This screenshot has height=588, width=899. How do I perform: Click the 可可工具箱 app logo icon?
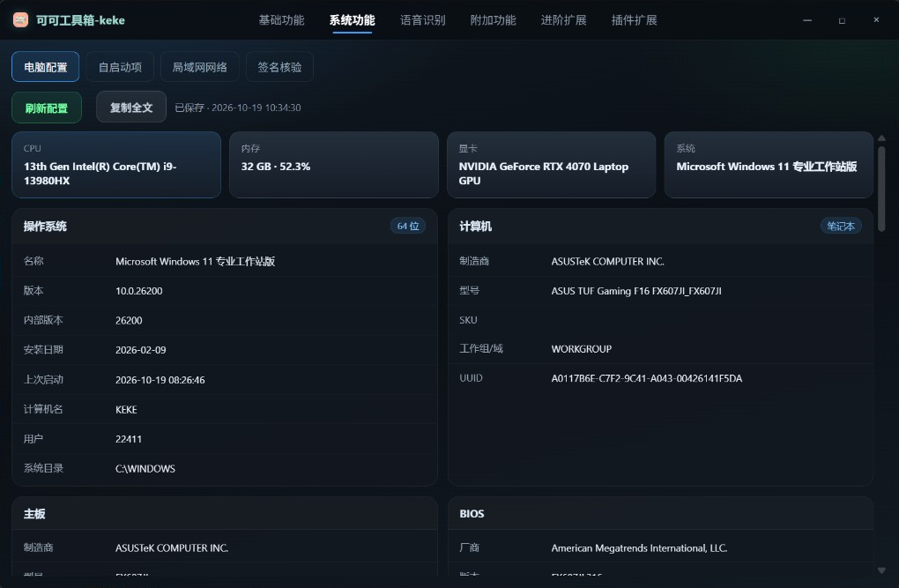20,20
